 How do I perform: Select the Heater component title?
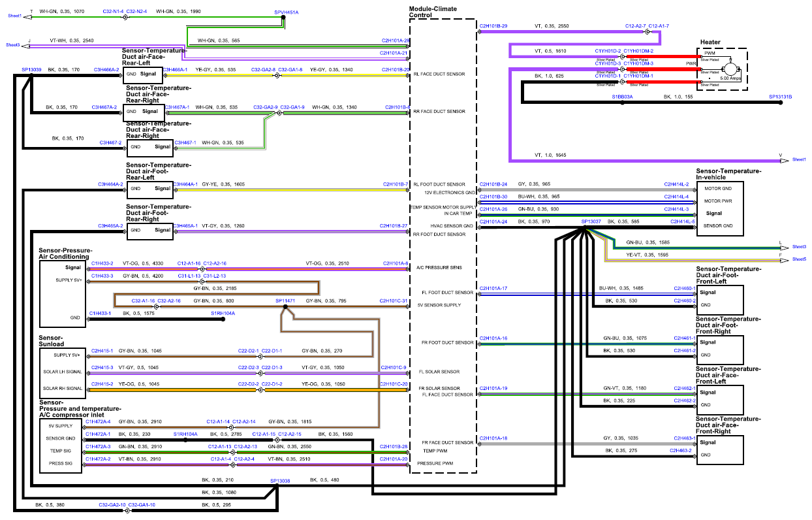point(710,42)
